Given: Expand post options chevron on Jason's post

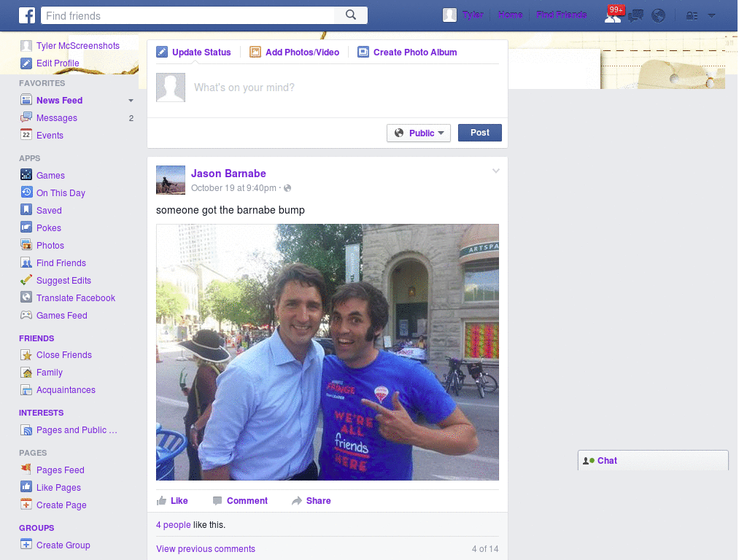Looking at the screenshot, I should (495, 171).
